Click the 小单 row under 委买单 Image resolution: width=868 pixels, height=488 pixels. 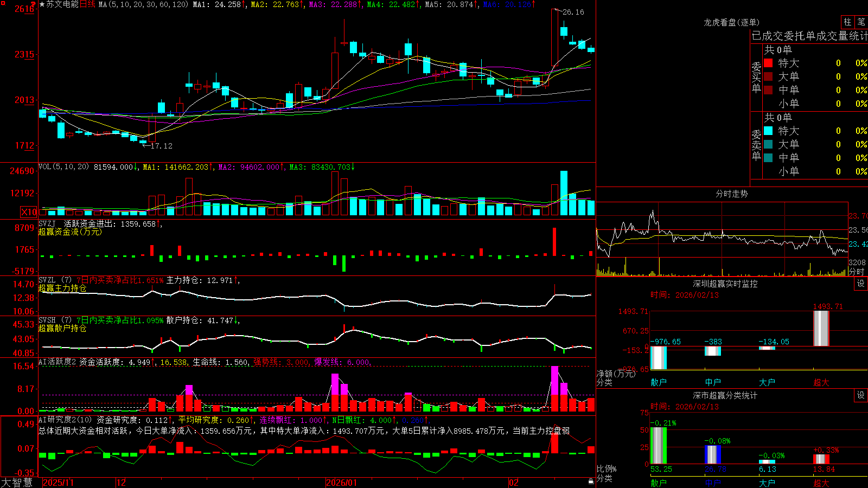816,104
